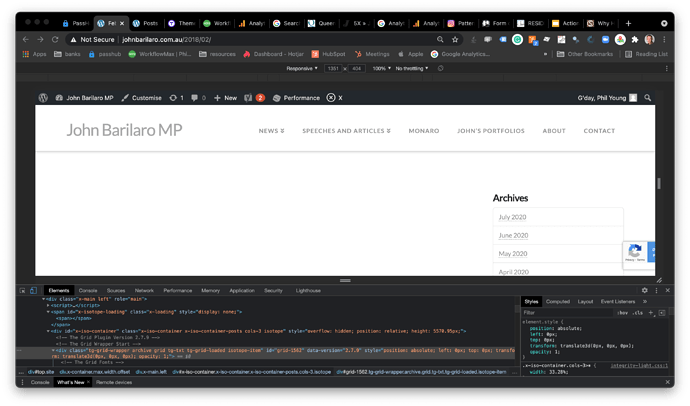
Task: Open comments bubble in admin bar
Action: coord(198,98)
